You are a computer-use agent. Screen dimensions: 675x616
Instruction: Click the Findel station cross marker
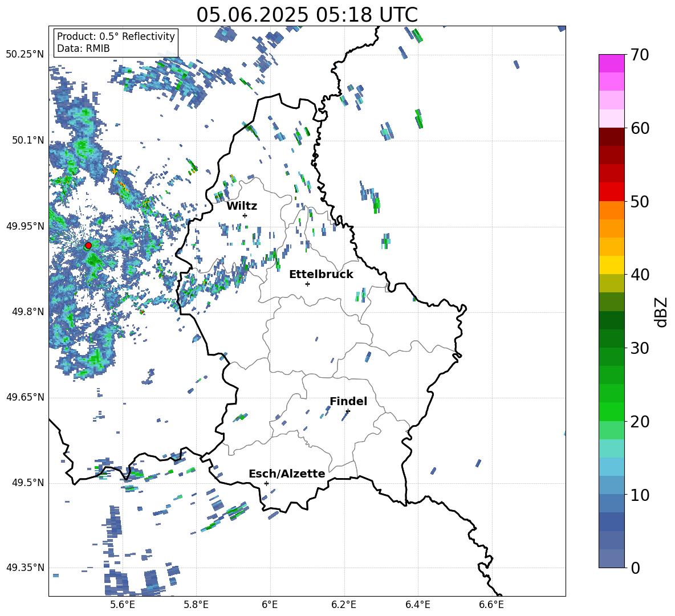click(x=348, y=411)
